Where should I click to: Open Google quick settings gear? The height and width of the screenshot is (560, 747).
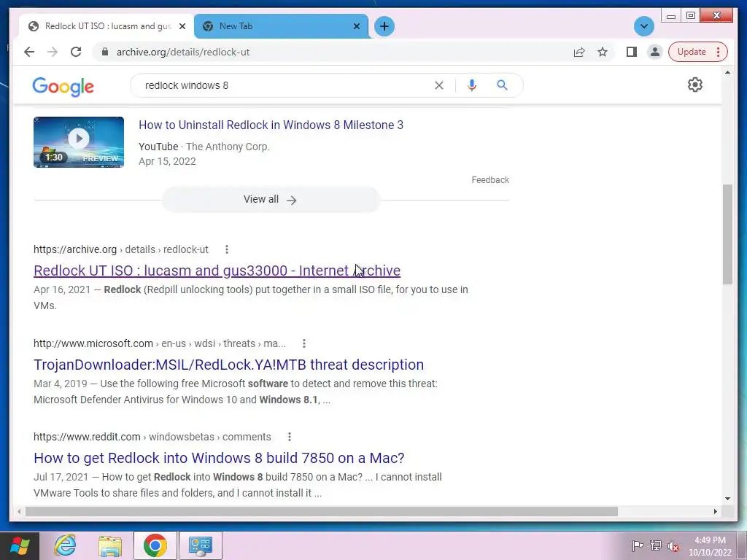coord(695,85)
